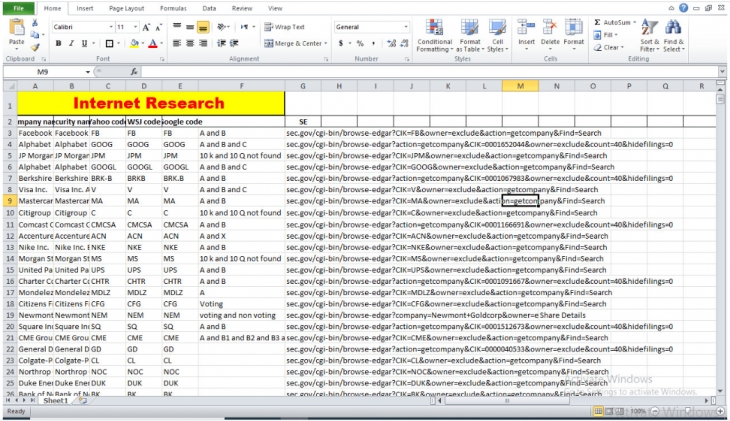Viewport: 730px width, 421px height.
Task: Click Increase Decimal icon
Action: (392, 43)
